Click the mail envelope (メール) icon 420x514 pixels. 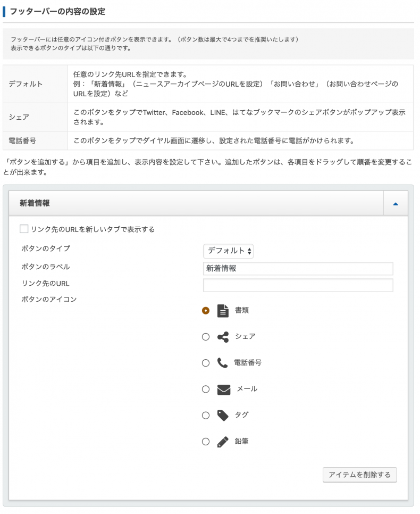[223, 389]
